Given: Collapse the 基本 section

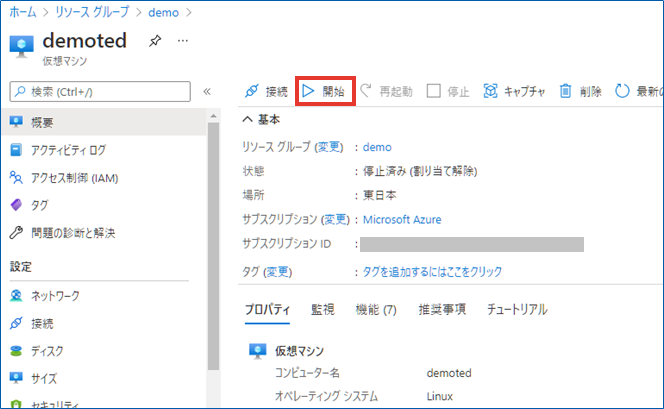Looking at the screenshot, I should pyautogui.click(x=248, y=120).
